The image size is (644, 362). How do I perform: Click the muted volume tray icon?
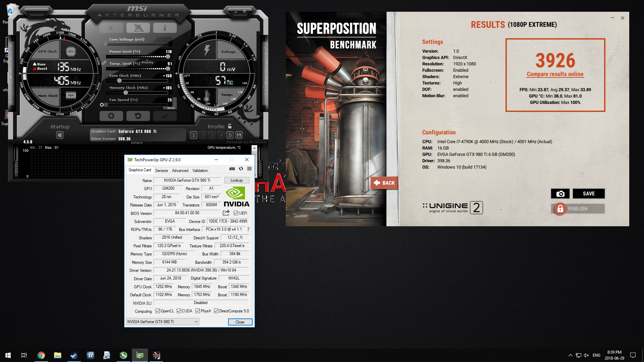pos(586,355)
